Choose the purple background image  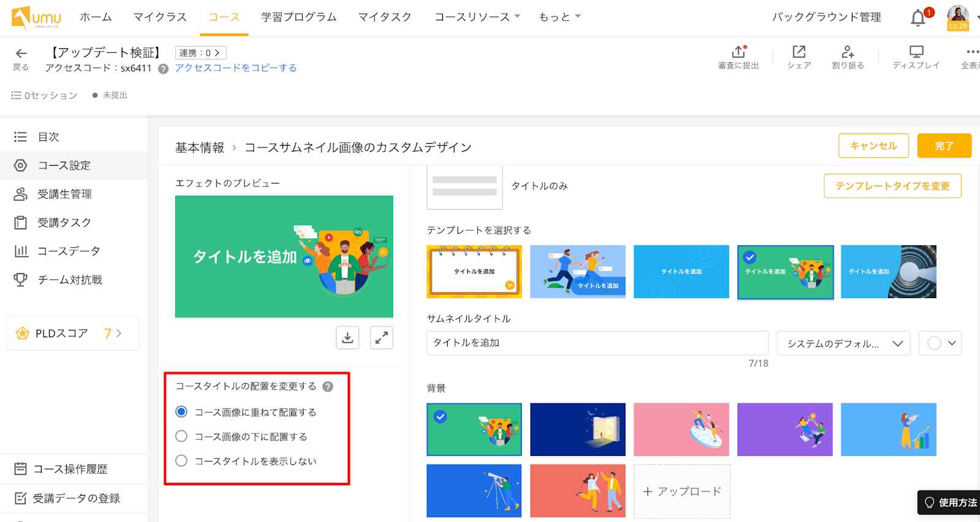pos(785,430)
